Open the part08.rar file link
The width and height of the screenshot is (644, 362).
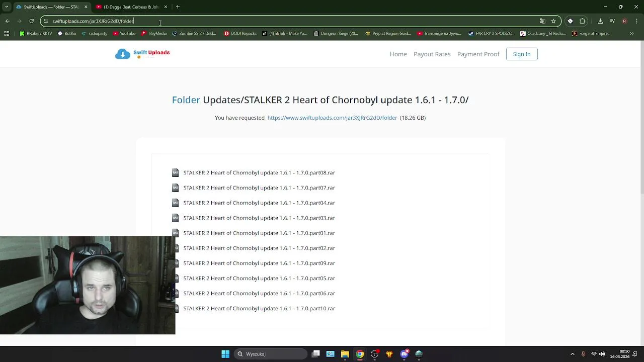[x=259, y=172]
